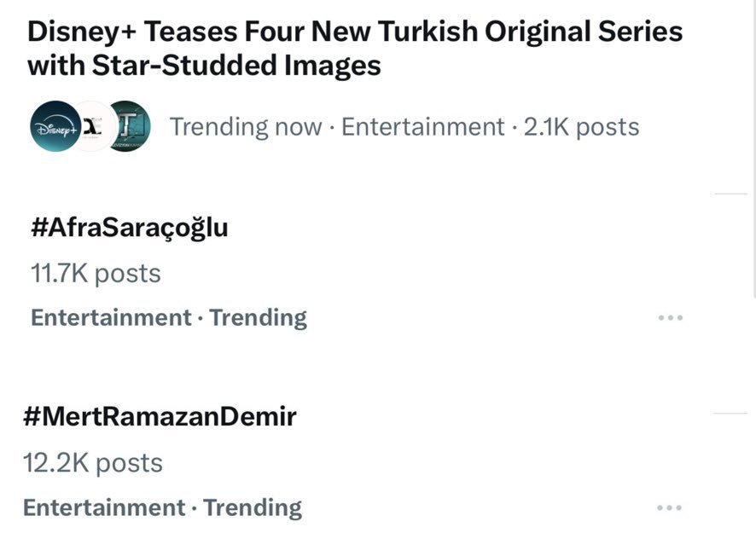This screenshot has height=533, width=756.
Task: Open more options for #AfraSaraçoğlu trend
Action: click(671, 318)
